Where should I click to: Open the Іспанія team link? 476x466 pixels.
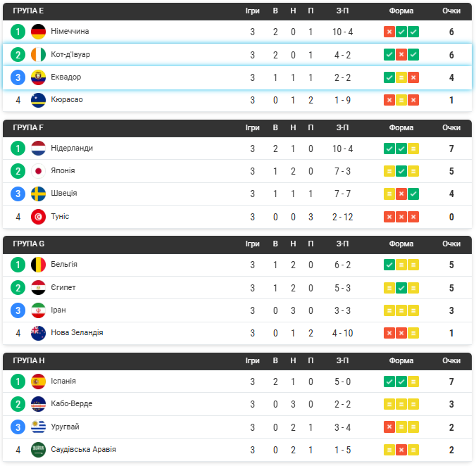[63, 381]
